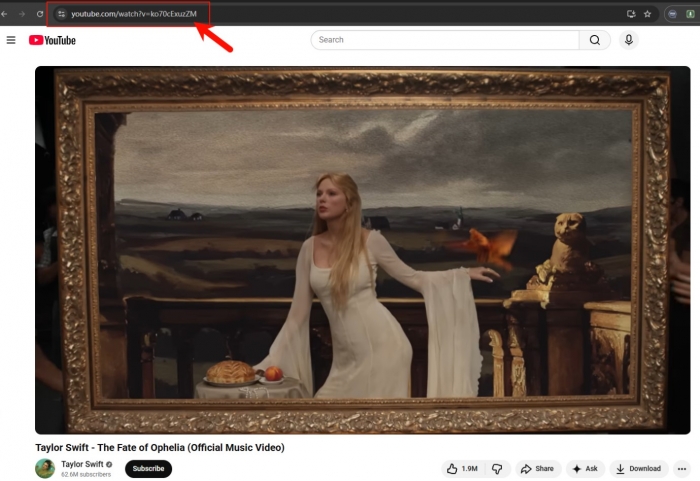Click Taylor Swift channel avatar

click(x=45, y=468)
